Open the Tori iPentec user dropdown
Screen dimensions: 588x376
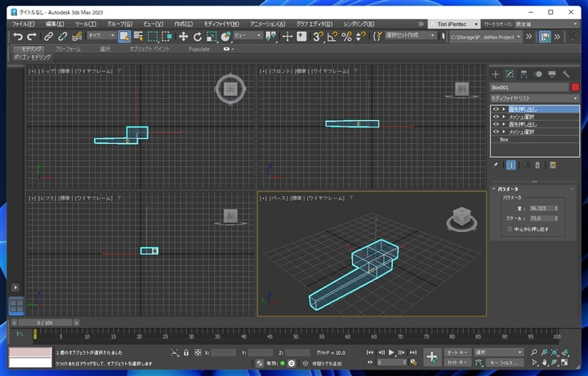(454, 24)
